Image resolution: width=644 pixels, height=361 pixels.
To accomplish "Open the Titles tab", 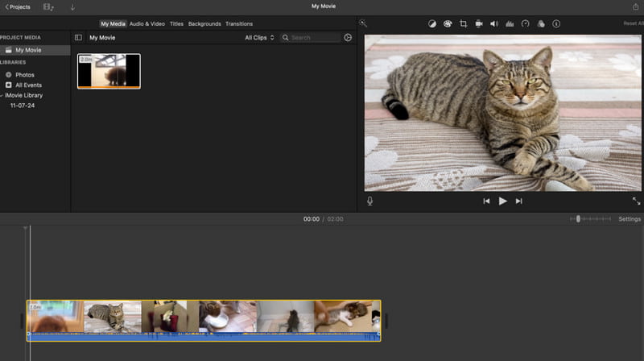I will coord(176,24).
